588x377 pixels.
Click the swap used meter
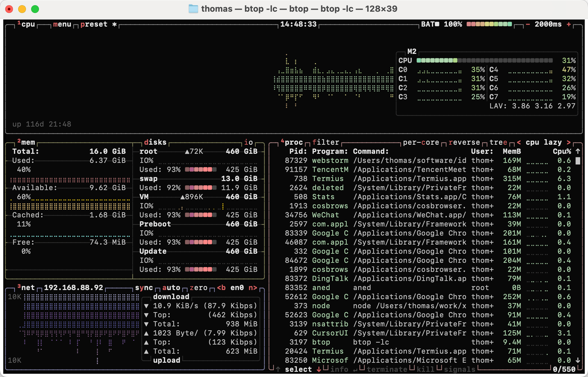[x=201, y=188]
